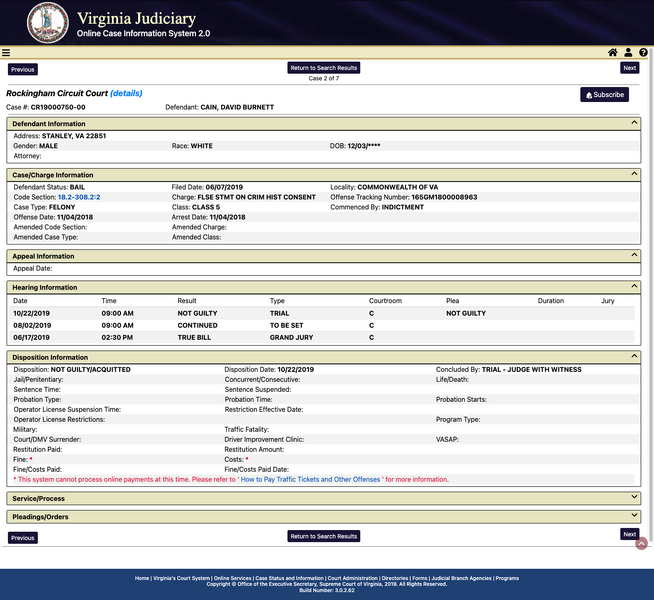Open code section 18.2-308.2:2 link

pyautogui.click(x=79, y=197)
